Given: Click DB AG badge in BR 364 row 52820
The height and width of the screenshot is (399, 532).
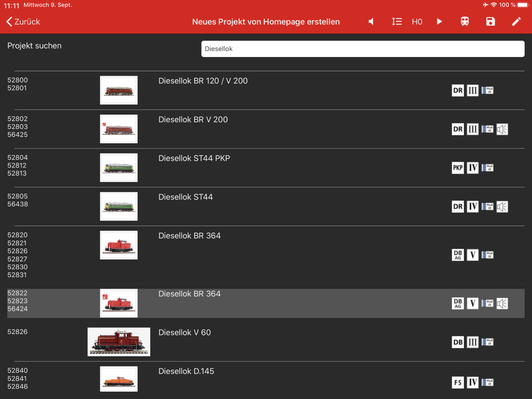Looking at the screenshot, I should (458, 255).
